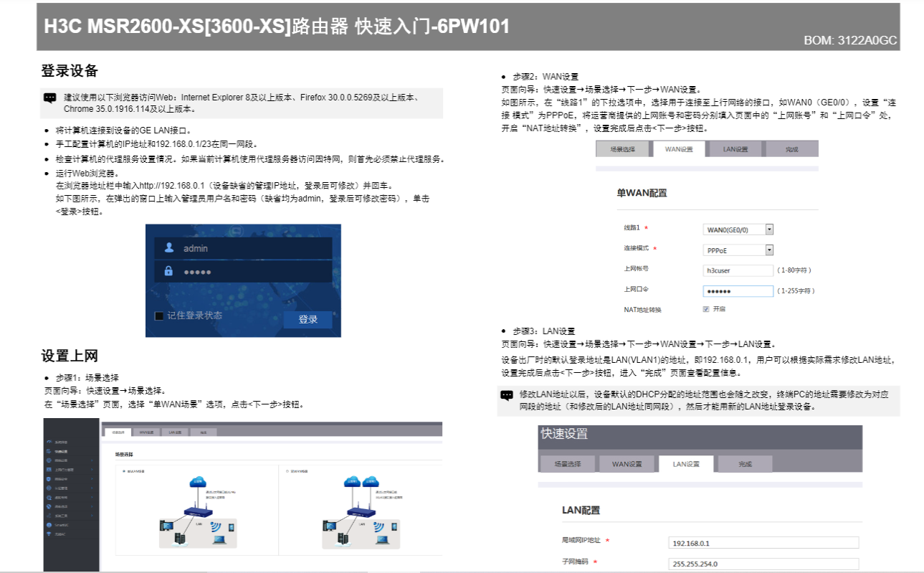Toggle the NAT地址转换 开启 checkbox

pos(706,309)
